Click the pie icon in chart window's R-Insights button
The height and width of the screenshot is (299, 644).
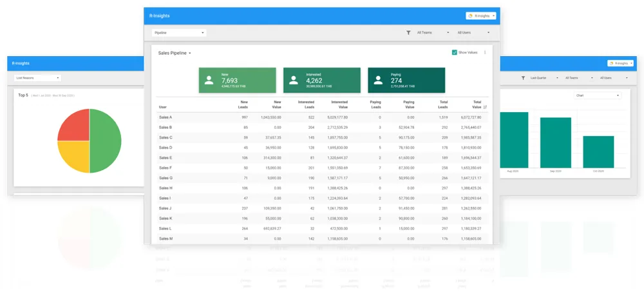pyautogui.click(x=612, y=63)
